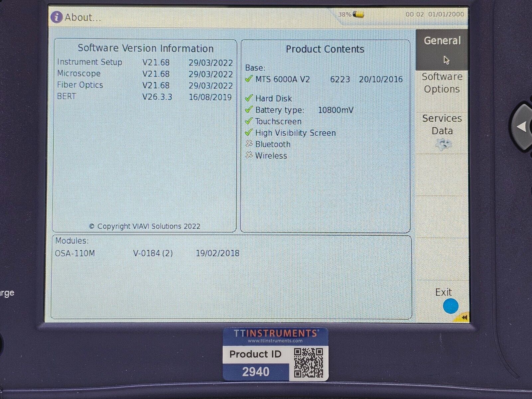The height and width of the screenshot is (399, 532).
Task: Toggle the High Visibility Screen checkmark
Action: pos(248,132)
